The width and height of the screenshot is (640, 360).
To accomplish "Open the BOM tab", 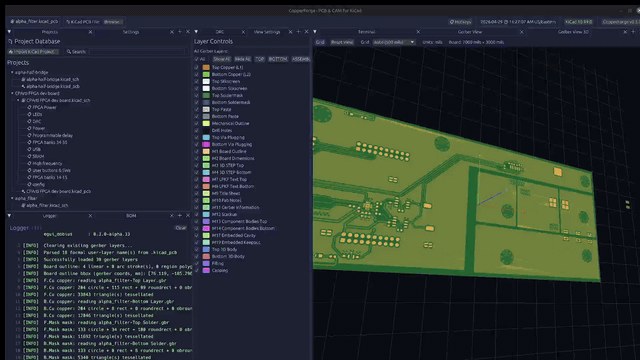I will coord(131,216).
